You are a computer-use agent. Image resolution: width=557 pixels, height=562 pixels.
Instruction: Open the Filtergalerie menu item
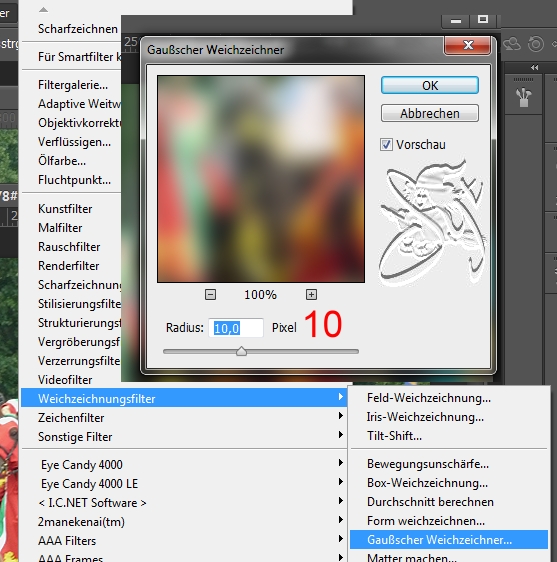(73, 85)
